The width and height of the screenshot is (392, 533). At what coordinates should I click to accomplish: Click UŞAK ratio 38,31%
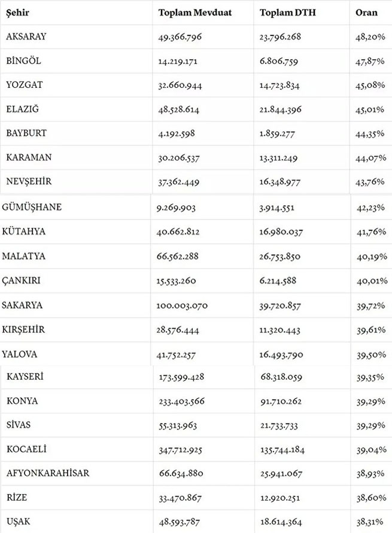coord(370,522)
